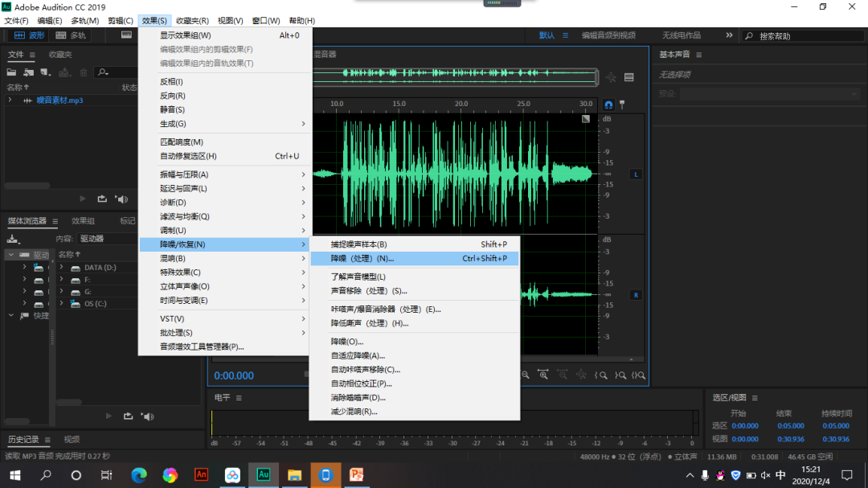Screen dimensions: 868x488
Task: Click the channel display list icon near overview
Action: (628, 77)
